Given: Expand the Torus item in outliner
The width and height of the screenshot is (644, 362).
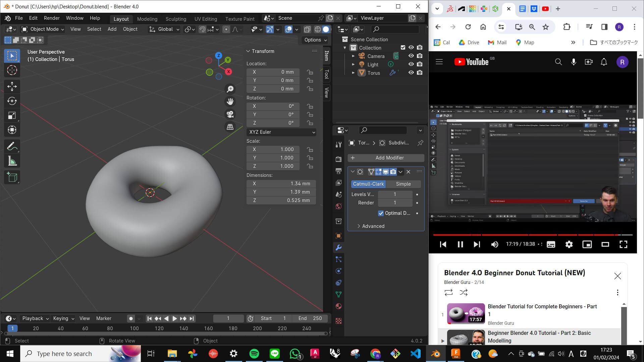Looking at the screenshot, I should point(353,73).
